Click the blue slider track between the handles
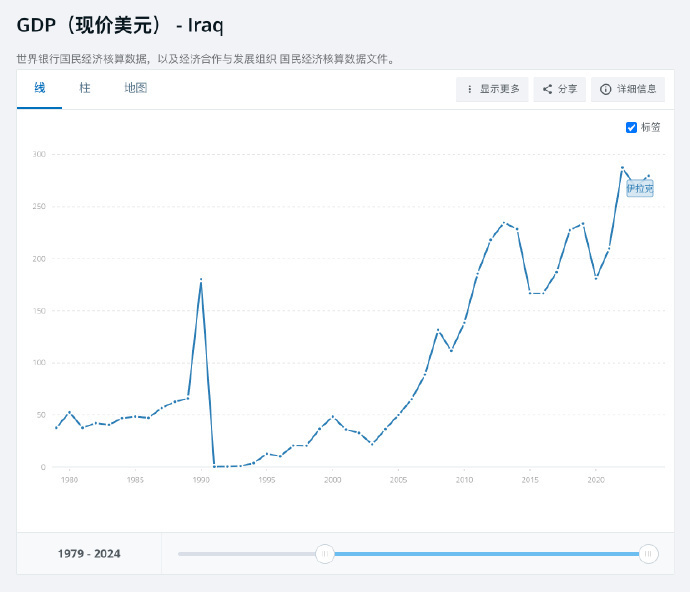This screenshot has height=592, width=690. tap(486, 553)
